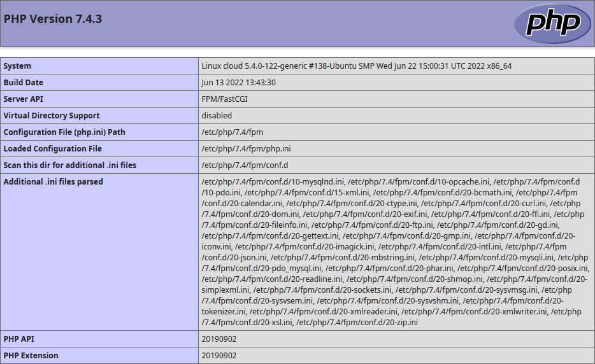
Task: Select the Loaded Configuration File label
Action: pyautogui.click(x=53, y=149)
